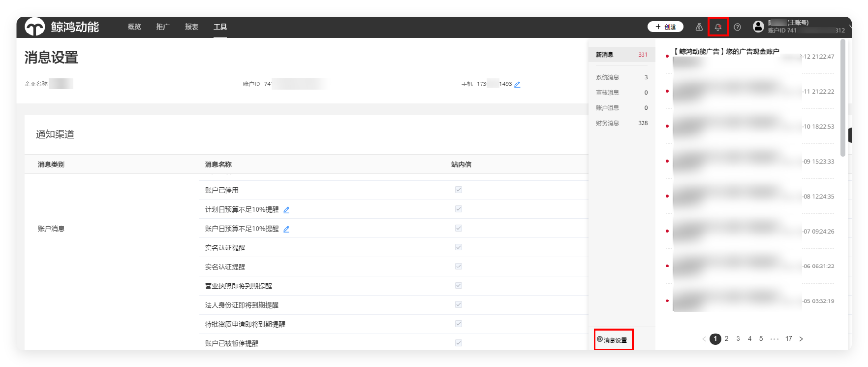Open the 推广 menu

[x=163, y=27]
